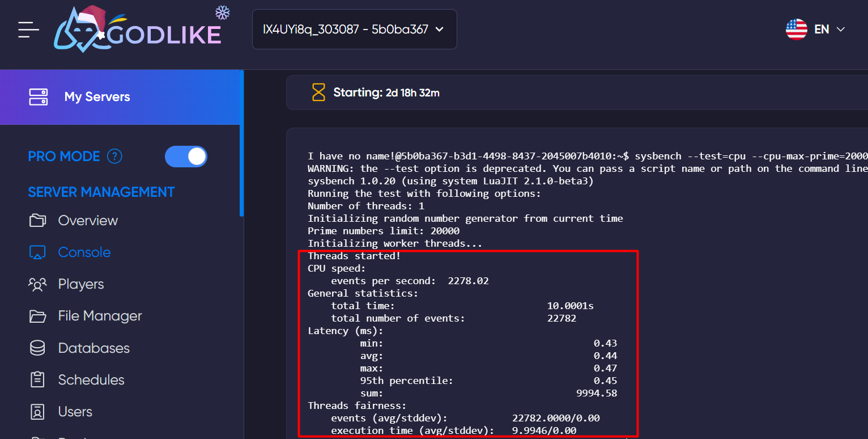Open the Databases page
Image resolution: width=868 pixels, height=439 pixels.
click(x=94, y=348)
